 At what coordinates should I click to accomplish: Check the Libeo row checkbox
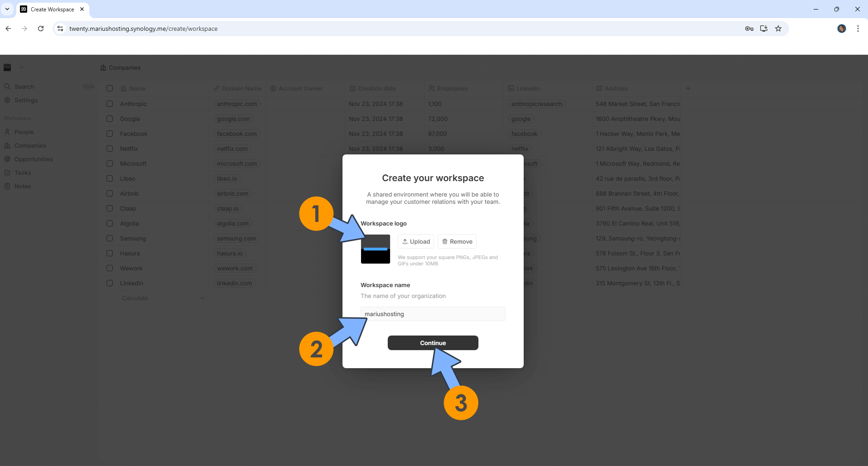(110, 178)
